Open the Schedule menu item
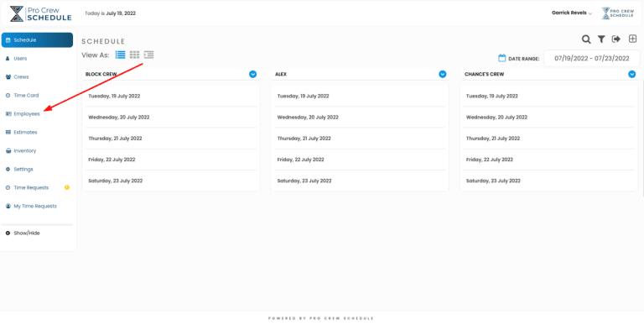The image size is (644, 325). point(38,40)
